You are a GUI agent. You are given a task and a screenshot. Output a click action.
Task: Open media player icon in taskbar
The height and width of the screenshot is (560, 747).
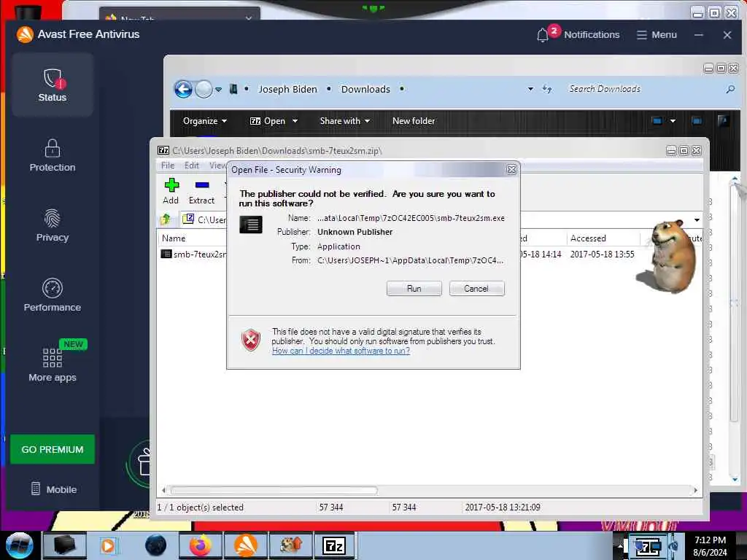click(x=108, y=545)
